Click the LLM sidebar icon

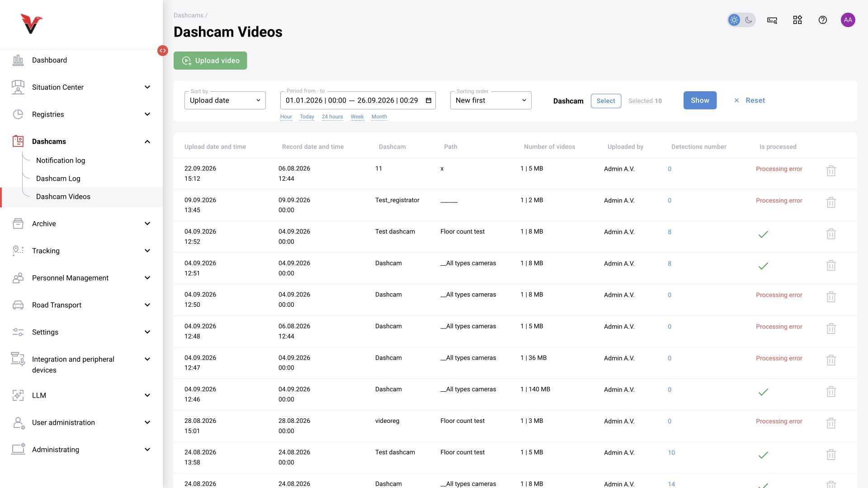pos(18,395)
